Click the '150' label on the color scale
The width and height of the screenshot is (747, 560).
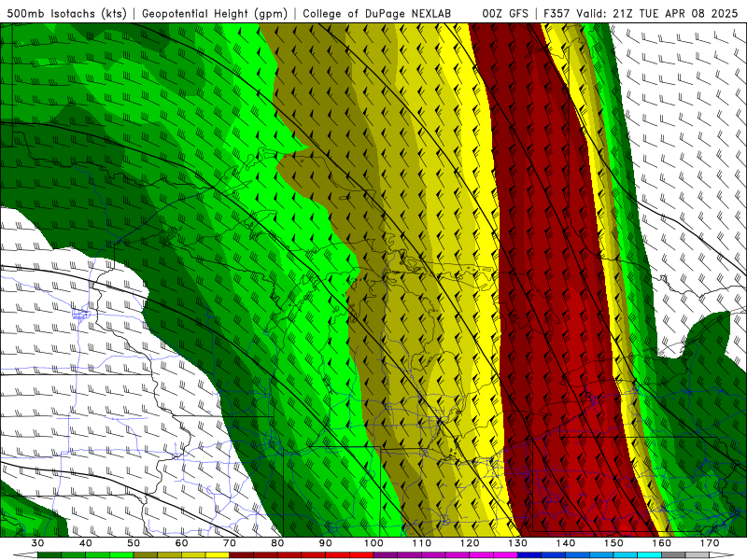613,543
